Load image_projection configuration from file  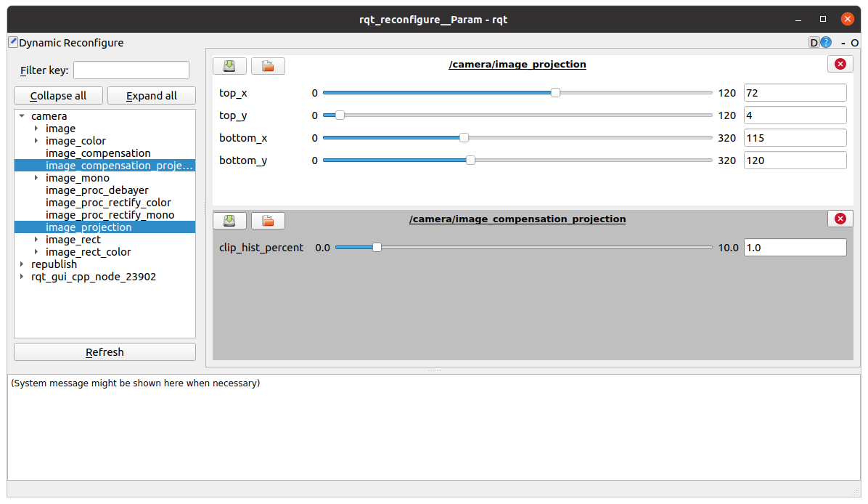tap(268, 66)
